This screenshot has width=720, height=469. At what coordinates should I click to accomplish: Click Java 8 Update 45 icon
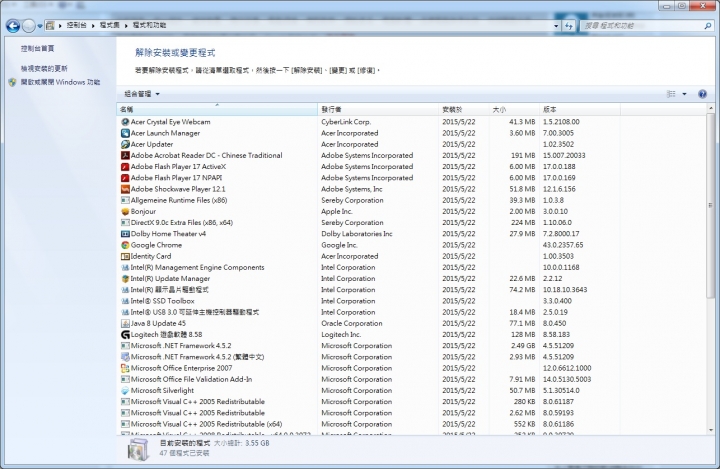(x=125, y=323)
